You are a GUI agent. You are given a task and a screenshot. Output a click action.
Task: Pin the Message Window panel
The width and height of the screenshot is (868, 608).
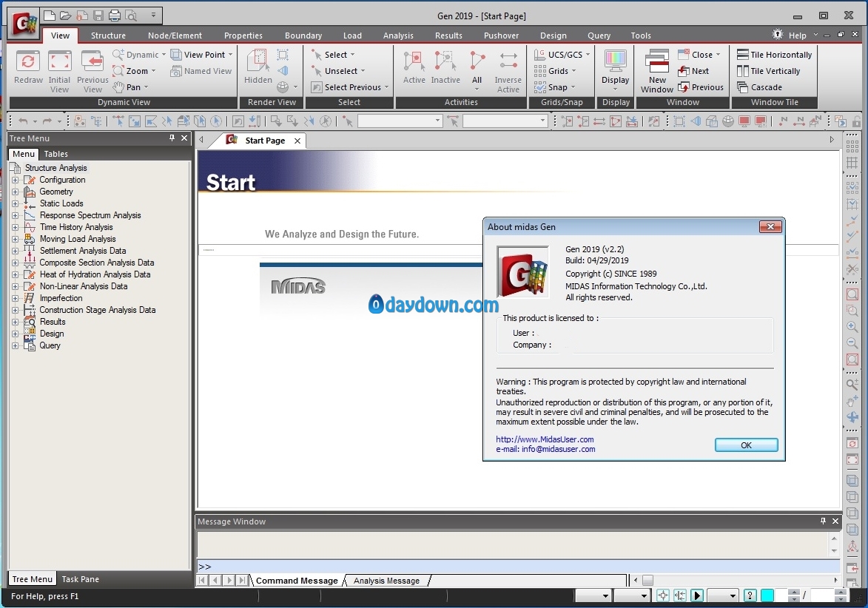coord(823,521)
